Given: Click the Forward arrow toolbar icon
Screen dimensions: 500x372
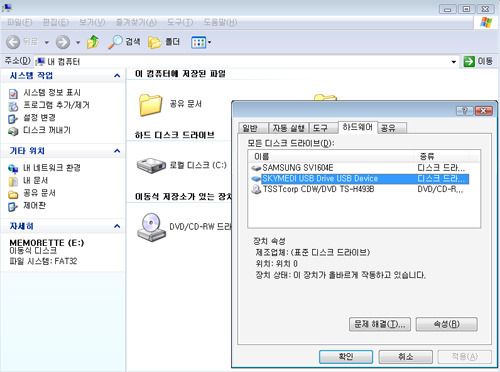Looking at the screenshot, I should click(63, 42).
